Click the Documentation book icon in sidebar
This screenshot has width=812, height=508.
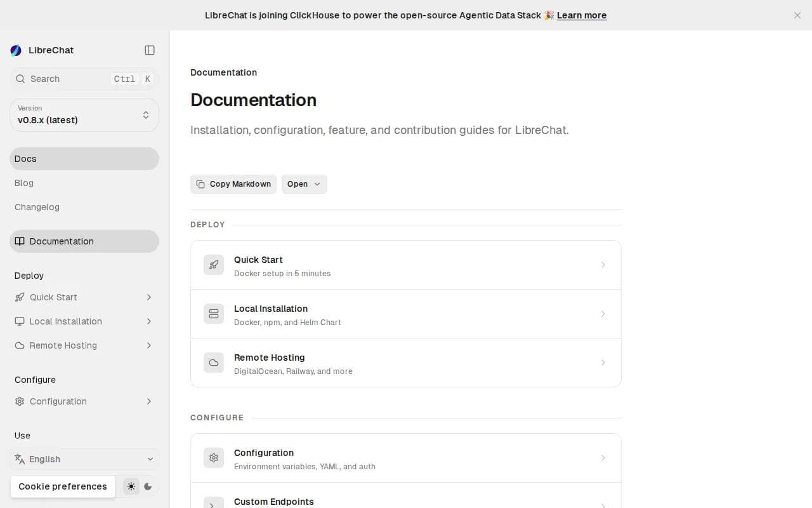click(x=20, y=241)
